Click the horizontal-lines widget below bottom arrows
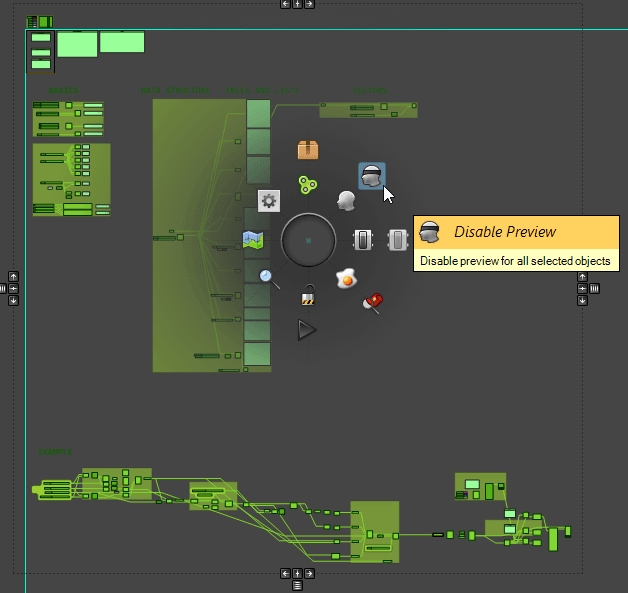The width and height of the screenshot is (628, 593). 297,585
